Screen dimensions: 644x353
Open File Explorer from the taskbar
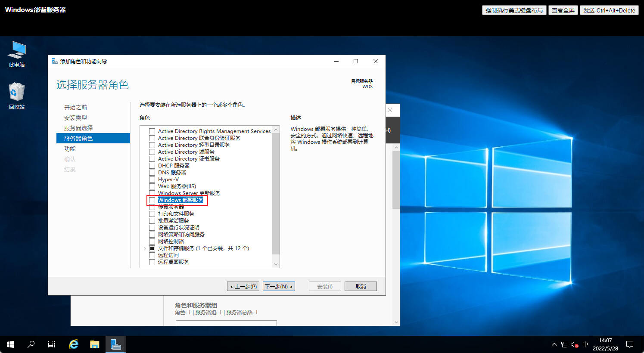pos(95,344)
